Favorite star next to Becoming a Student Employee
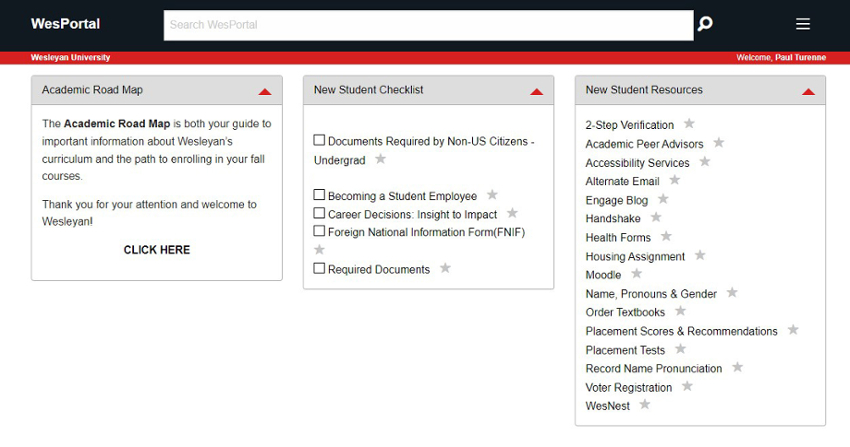 tap(492, 195)
